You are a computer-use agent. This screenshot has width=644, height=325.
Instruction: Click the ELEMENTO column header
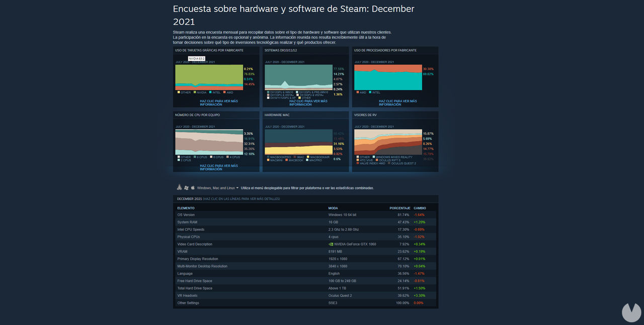tap(186, 208)
